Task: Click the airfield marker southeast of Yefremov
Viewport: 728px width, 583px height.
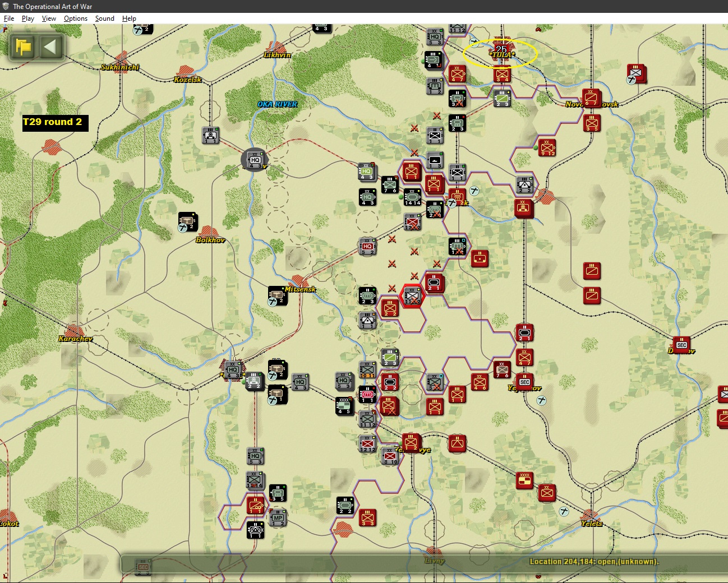Action: click(x=541, y=400)
